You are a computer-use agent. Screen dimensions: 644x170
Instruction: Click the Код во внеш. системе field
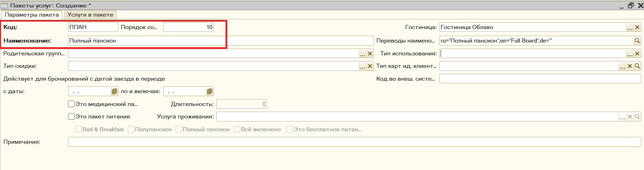point(540,79)
